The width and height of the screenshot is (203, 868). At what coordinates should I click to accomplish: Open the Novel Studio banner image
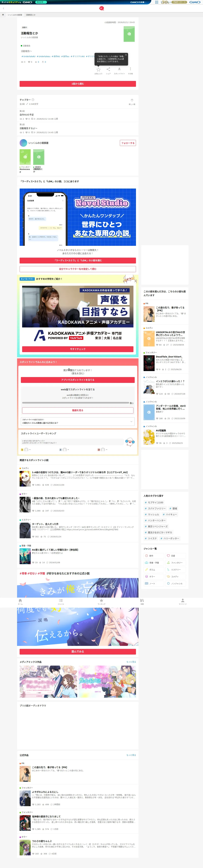tap(78, 217)
